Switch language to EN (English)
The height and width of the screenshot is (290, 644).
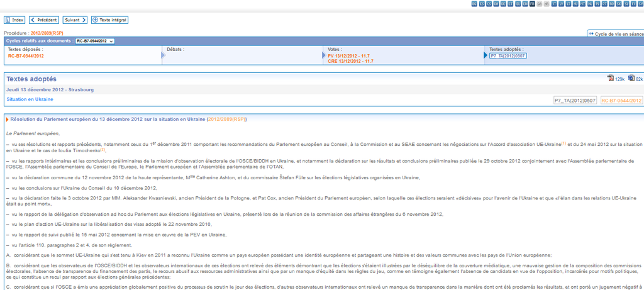coord(525,4)
